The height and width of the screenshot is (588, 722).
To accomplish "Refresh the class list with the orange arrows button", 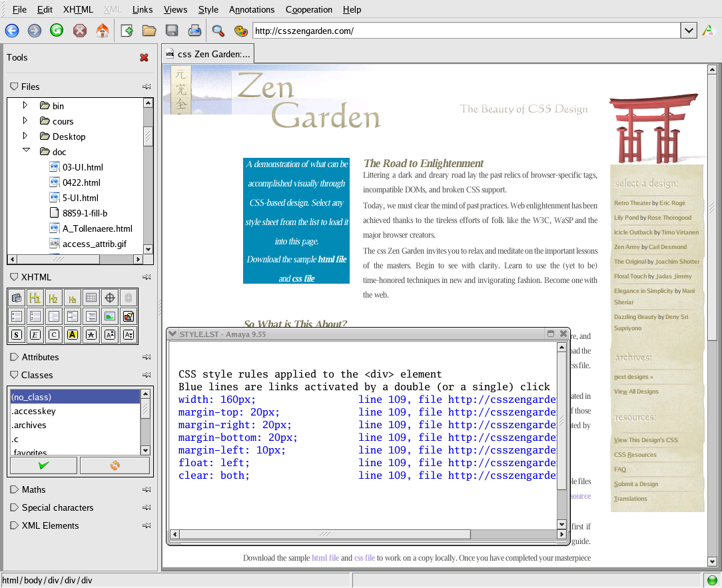I will [x=115, y=465].
